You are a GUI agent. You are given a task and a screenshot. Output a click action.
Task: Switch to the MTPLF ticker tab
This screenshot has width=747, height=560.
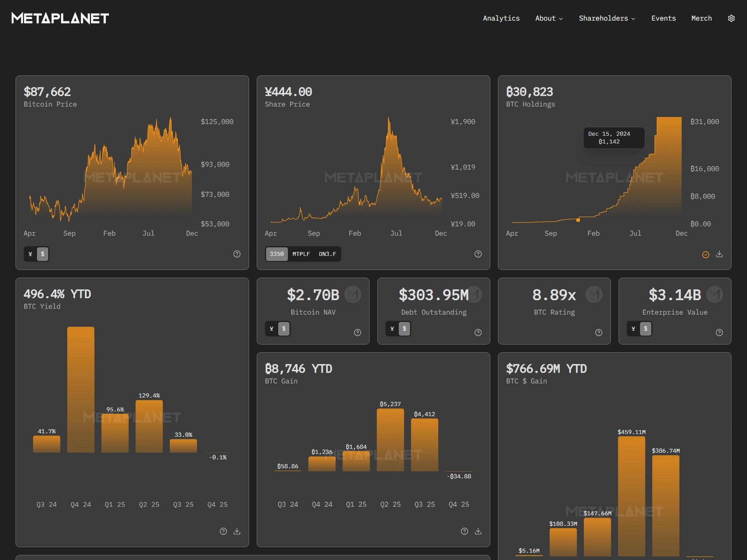(x=301, y=254)
